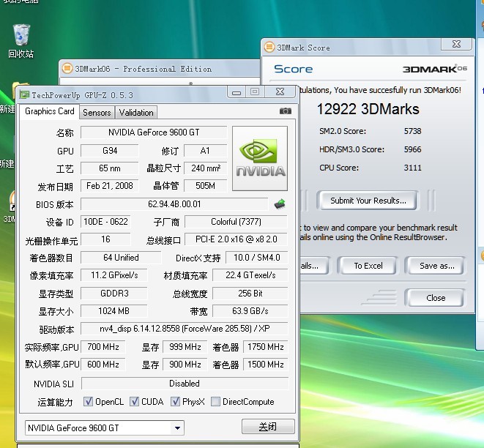Toggle the PhysX checkbox

(175, 401)
